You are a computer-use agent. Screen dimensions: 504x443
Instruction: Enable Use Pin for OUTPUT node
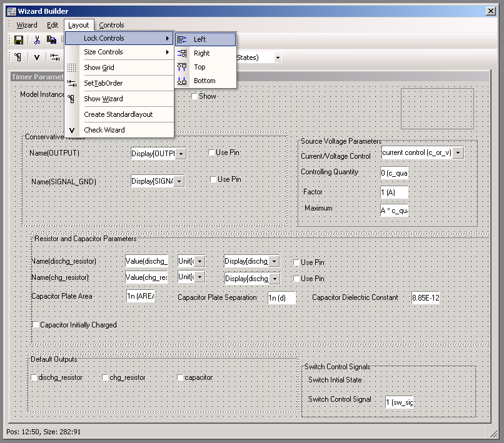point(211,153)
